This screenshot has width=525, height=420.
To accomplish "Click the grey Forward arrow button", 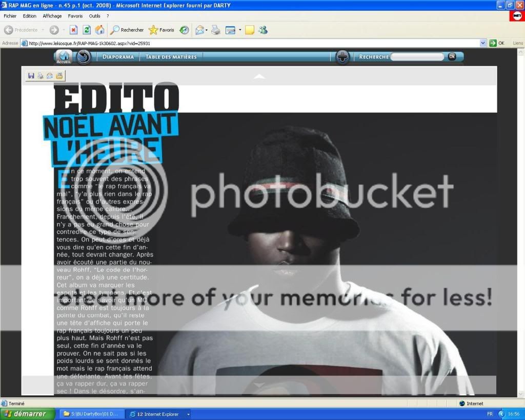I will coord(54,30).
